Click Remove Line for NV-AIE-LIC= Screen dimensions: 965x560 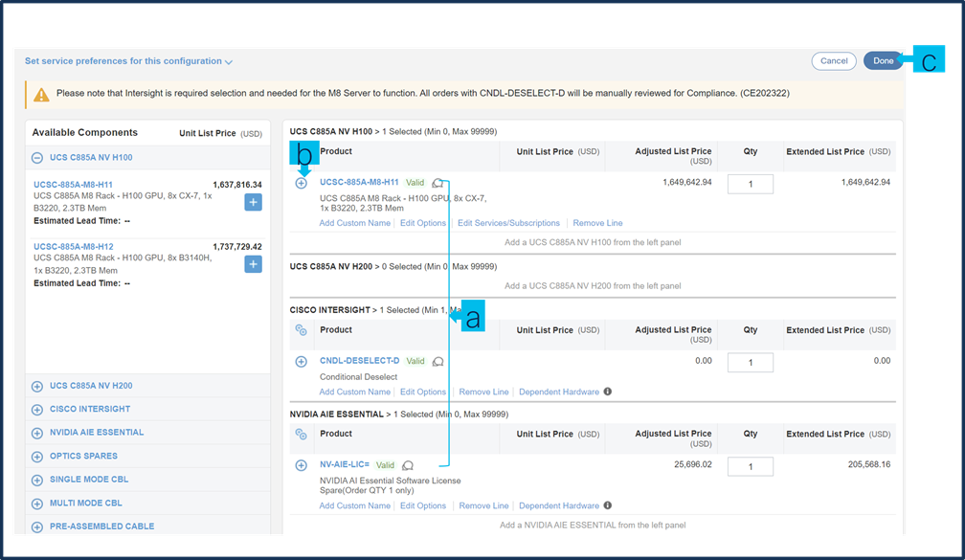pyautogui.click(x=483, y=505)
